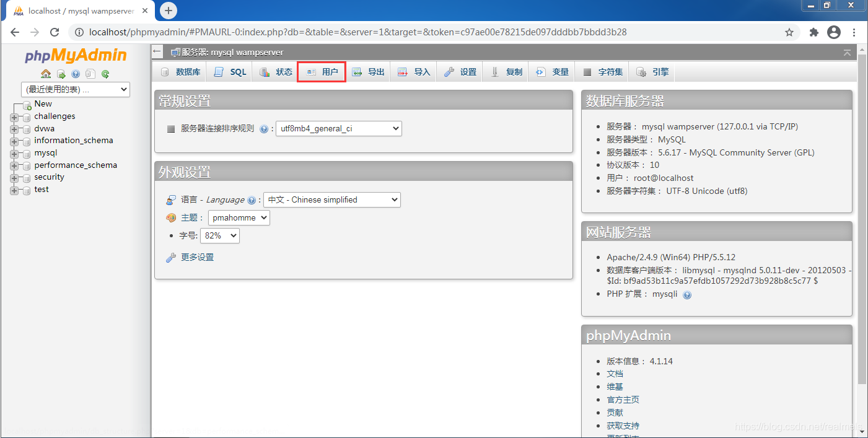This screenshot has width=868, height=438.
Task: Click the challenges database icon
Action: click(x=27, y=116)
